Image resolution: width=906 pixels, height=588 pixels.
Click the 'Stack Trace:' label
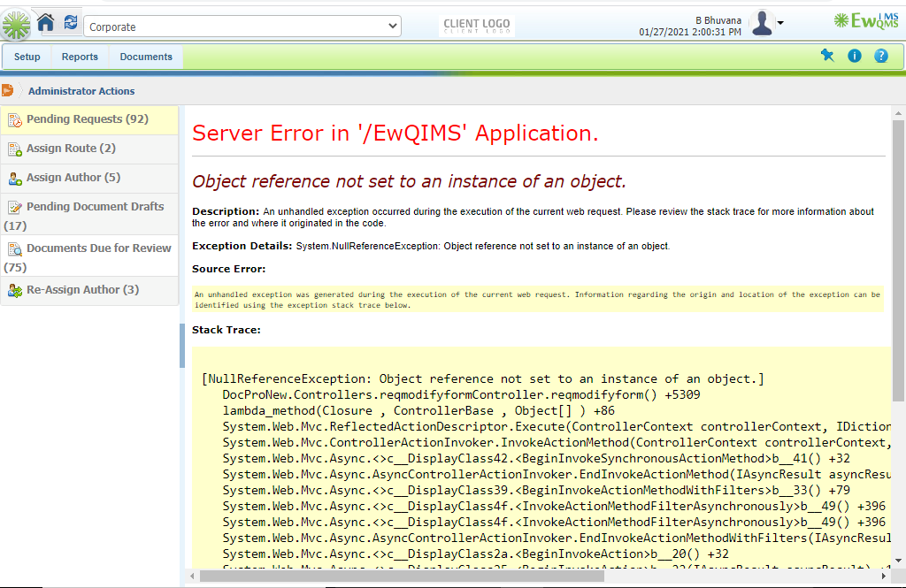point(226,330)
